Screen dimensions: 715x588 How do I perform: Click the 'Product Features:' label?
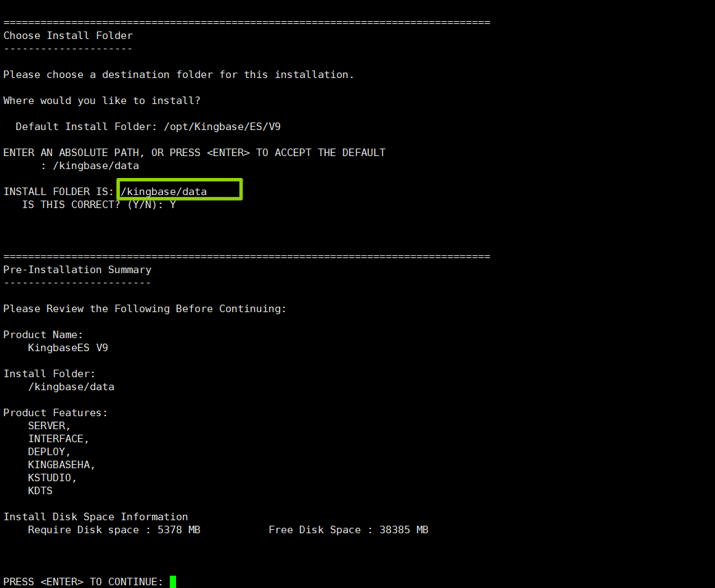tap(55, 413)
